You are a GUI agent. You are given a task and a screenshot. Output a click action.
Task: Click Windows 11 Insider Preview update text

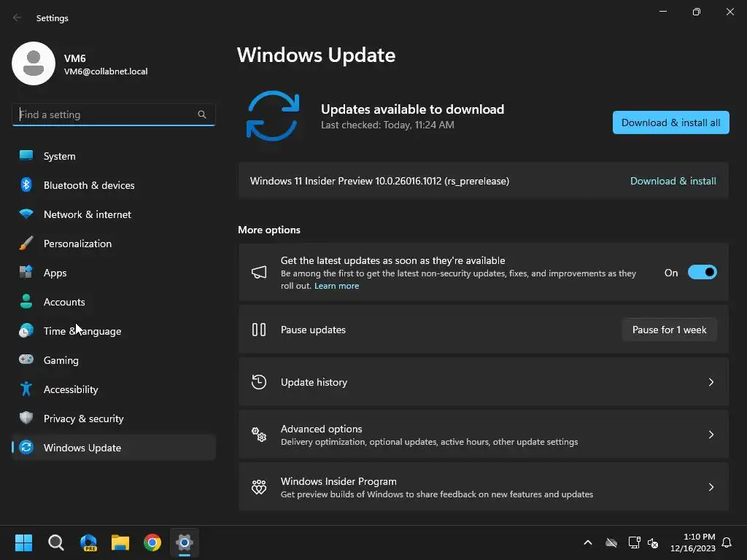pos(379,181)
